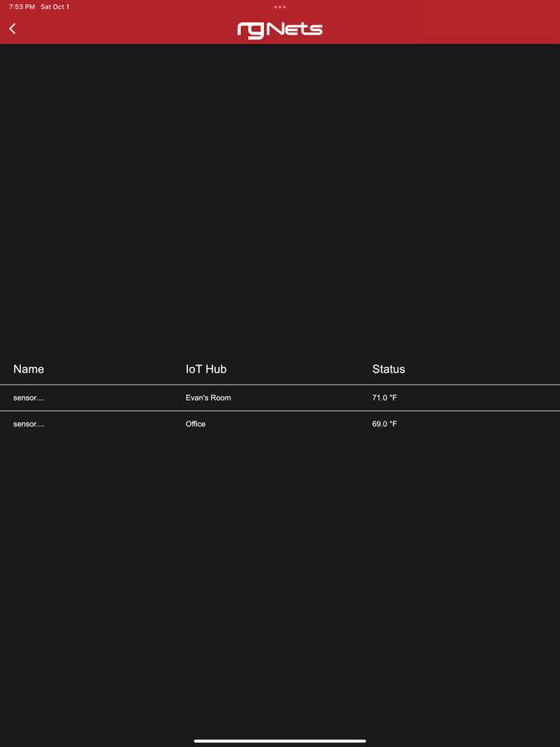Tap the back arrow in the navigation bar
The width and height of the screenshot is (560, 747).
12,28
